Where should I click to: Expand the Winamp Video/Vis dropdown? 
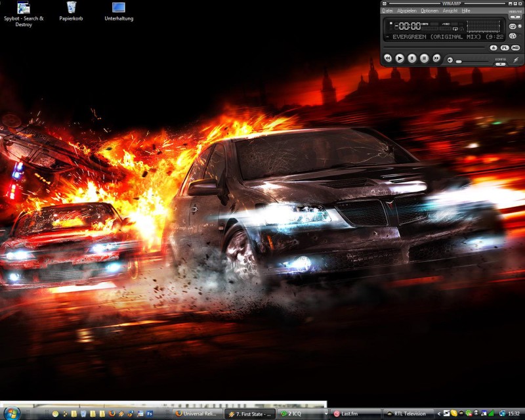click(515, 16)
